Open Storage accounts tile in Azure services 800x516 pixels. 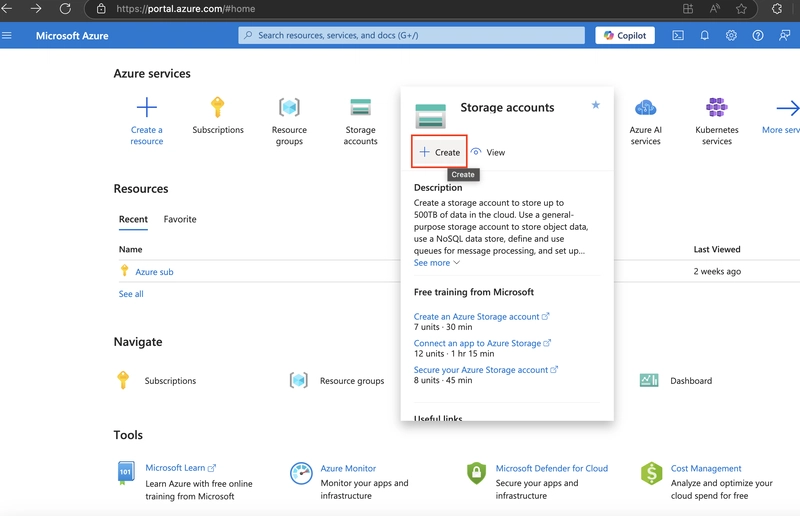[360, 121]
